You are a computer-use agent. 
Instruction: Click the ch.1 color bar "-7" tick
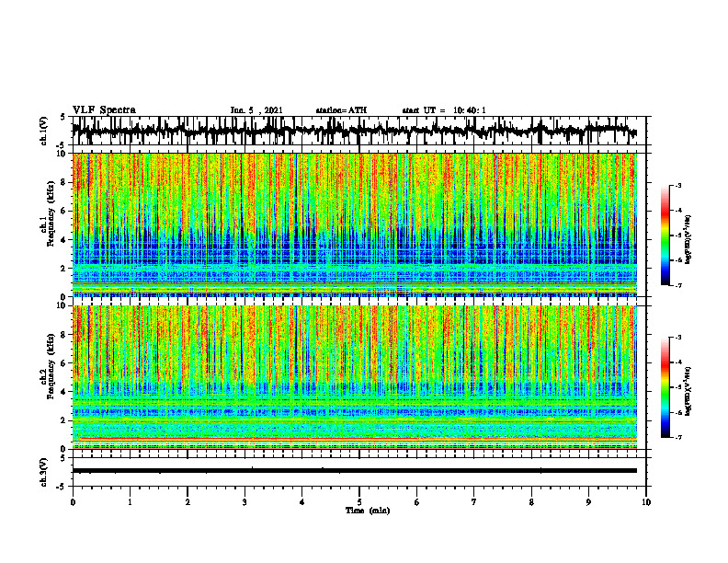coord(677,285)
